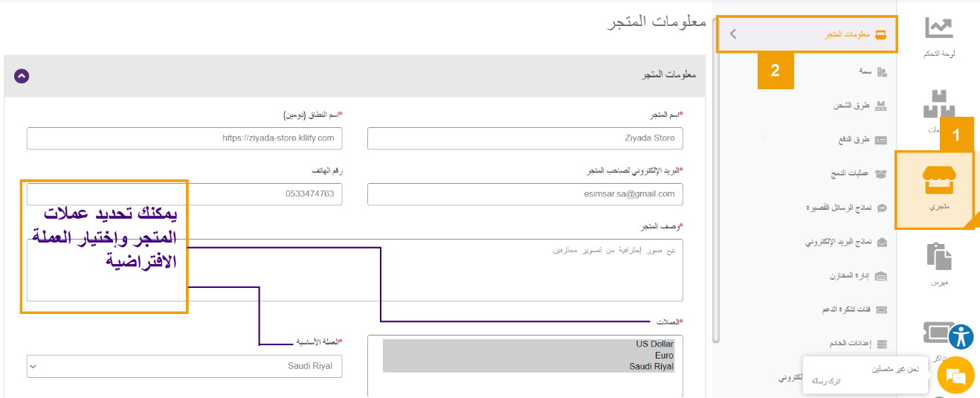Click the Store Name field with Ziyada Store
The height and width of the screenshot is (398, 980).
[x=525, y=138]
